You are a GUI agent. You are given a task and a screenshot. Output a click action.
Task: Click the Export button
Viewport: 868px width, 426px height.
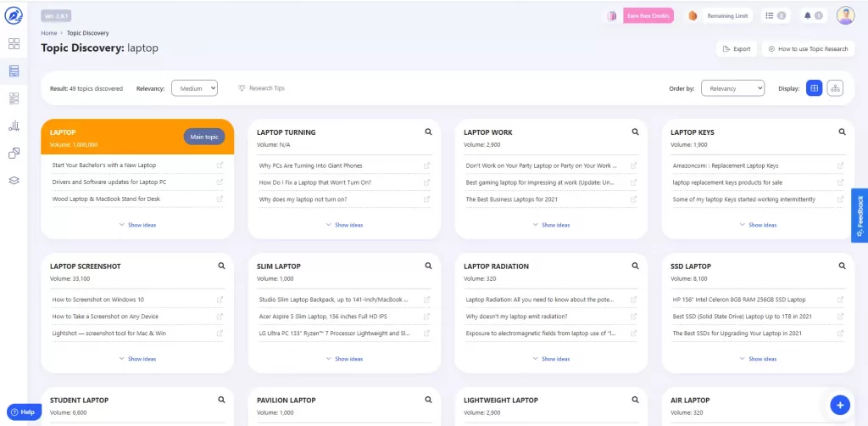(737, 48)
